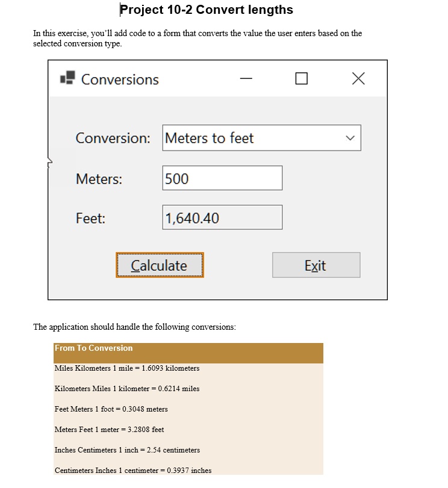The image size is (448, 488).
Task: Minimize the Conversions window
Action: click(x=246, y=78)
